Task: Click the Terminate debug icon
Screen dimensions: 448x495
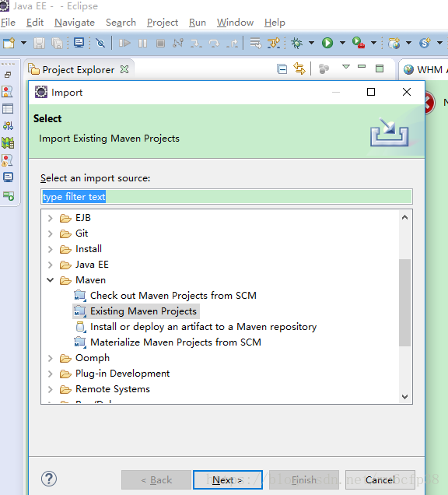Action: click(160, 43)
